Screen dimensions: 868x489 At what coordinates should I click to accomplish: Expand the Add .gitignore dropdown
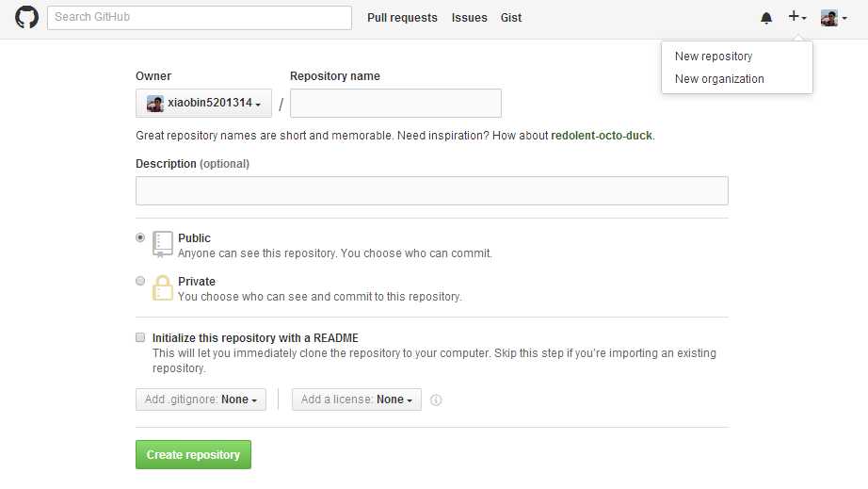201,399
